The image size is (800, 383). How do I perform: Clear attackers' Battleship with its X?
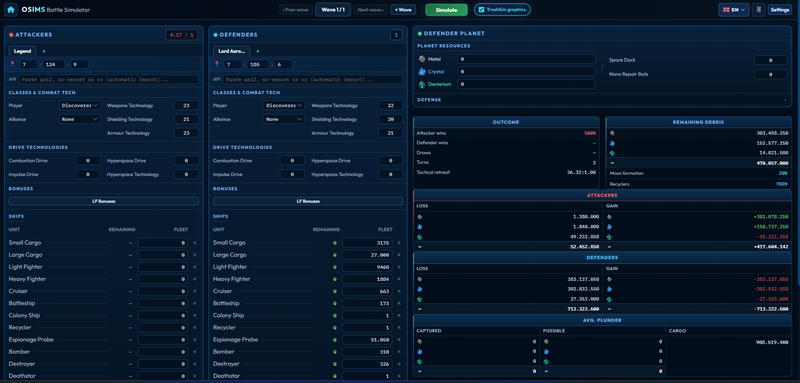(x=194, y=303)
